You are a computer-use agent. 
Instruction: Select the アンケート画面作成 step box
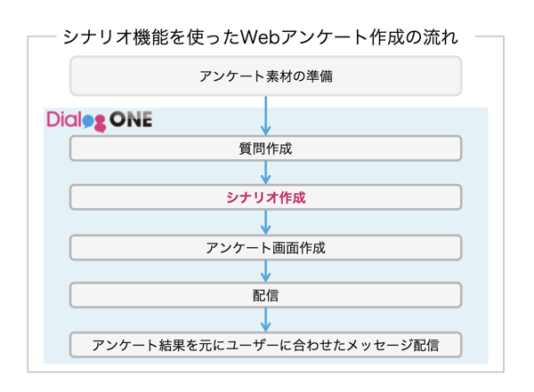[266, 247]
